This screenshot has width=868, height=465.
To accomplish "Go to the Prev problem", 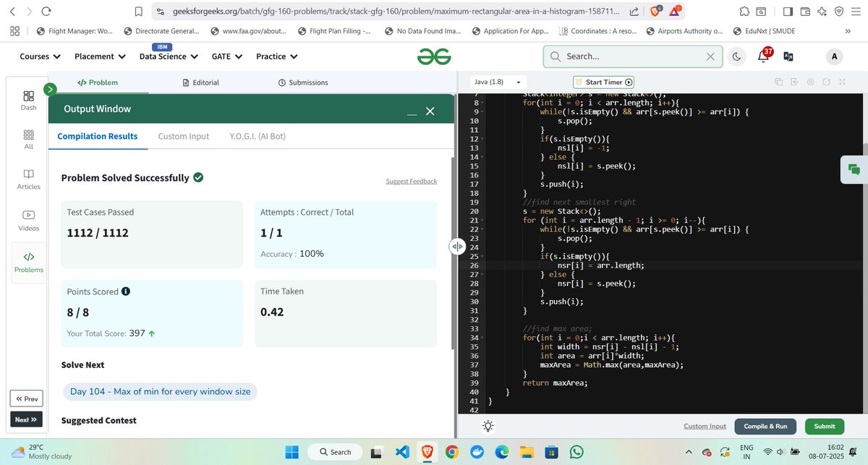I will pyautogui.click(x=26, y=398).
